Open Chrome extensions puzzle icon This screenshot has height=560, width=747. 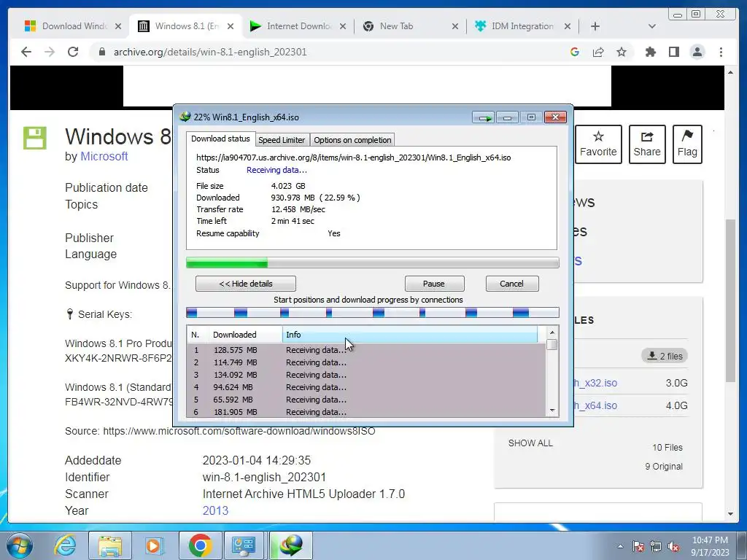click(650, 52)
